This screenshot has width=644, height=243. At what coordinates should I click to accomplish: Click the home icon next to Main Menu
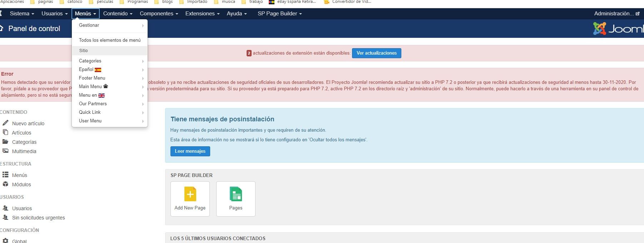tap(105, 86)
